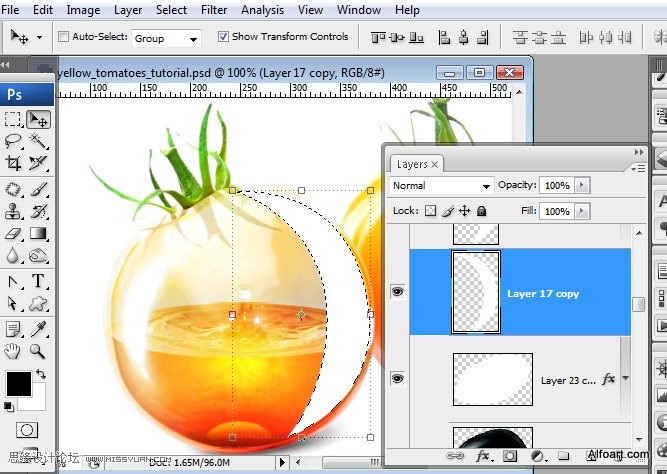Open the Normal blend mode dropdown

point(442,186)
